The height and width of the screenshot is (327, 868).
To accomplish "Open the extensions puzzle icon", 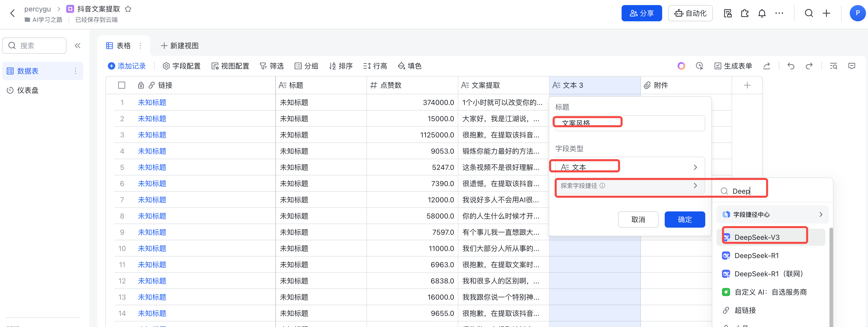I will pos(745,13).
